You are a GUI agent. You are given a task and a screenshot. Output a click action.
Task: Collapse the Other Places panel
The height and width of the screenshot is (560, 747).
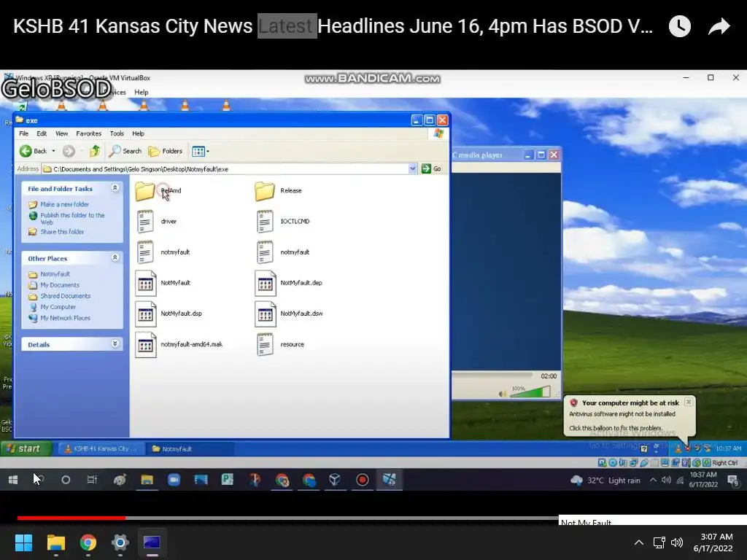coord(115,257)
